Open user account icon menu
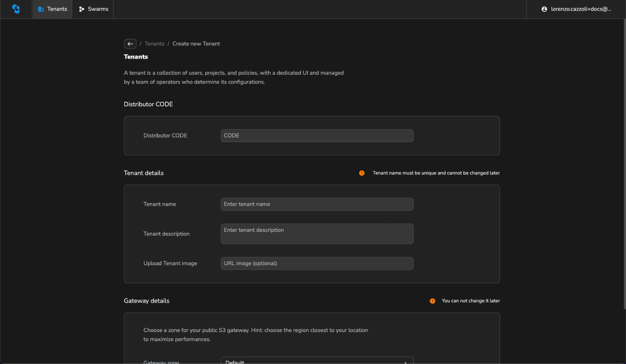This screenshot has width=626, height=364. point(544,9)
